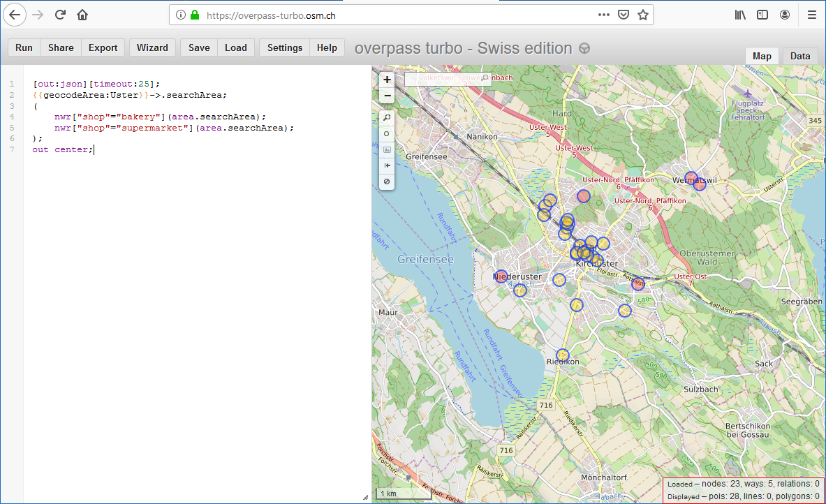Screen dimensions: 826x504
Task: Switch to the Data tab
Action: (x=800, y=56)
